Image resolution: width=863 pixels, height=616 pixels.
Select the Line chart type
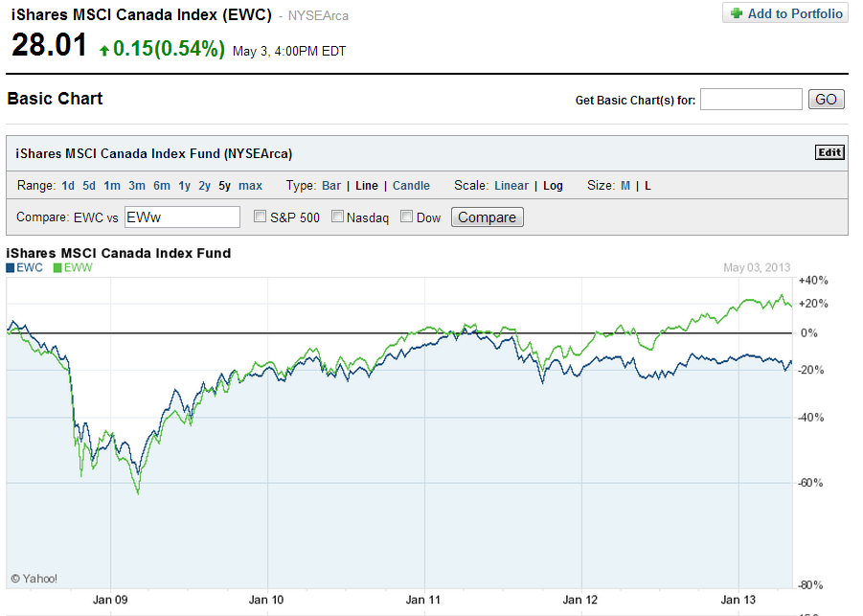(x=367, y=186)
